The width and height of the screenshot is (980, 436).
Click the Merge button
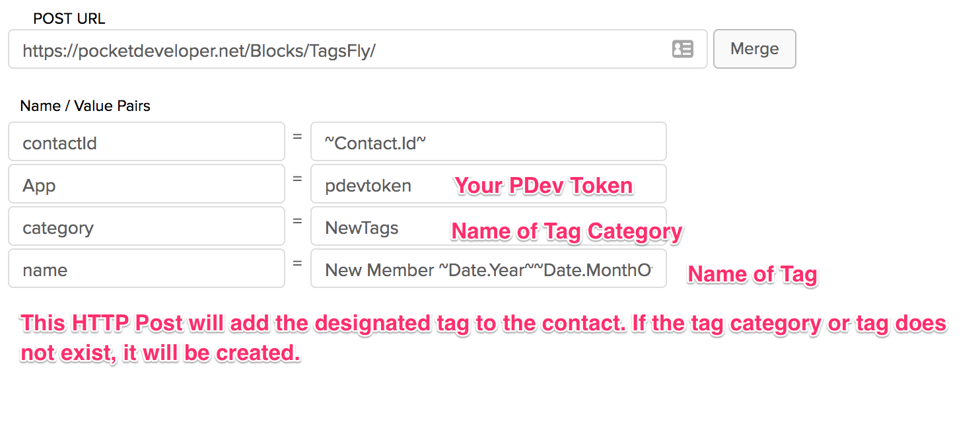coord(754,49)
